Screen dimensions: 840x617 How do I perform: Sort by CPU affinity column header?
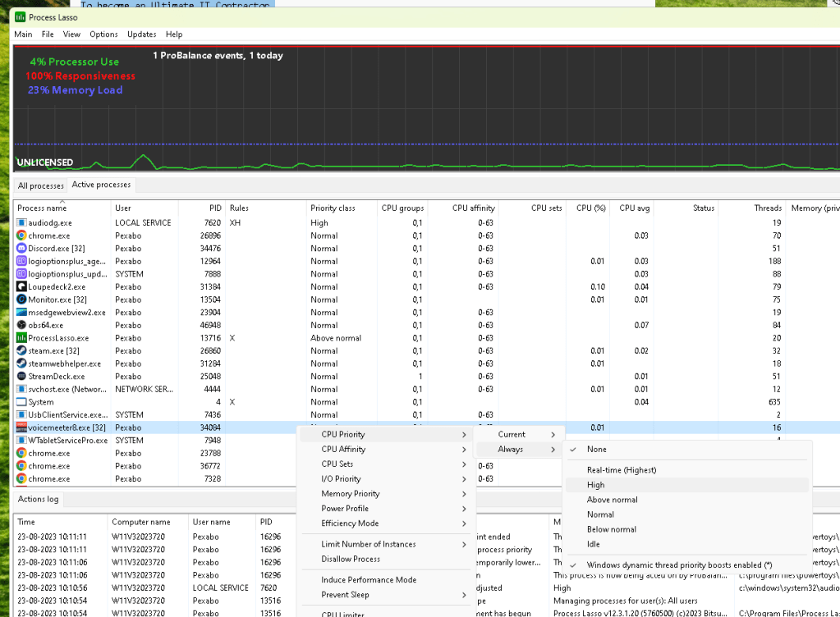tap(463, 208)
